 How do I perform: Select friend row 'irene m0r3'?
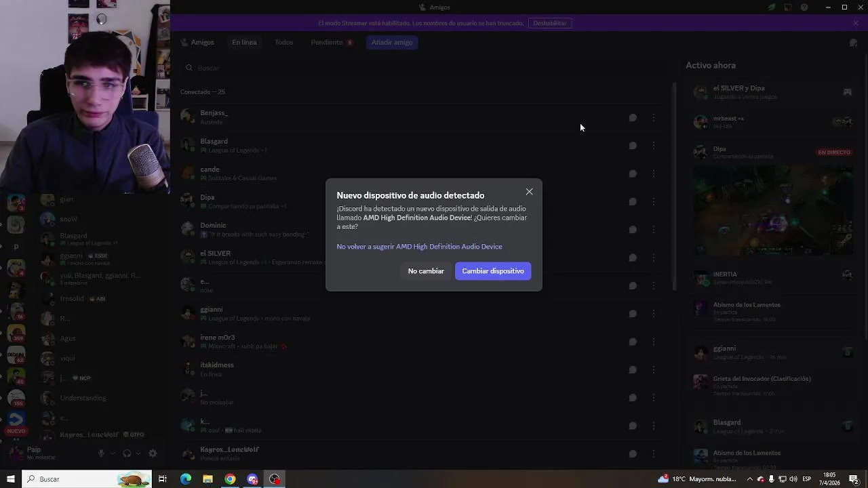click(420, 342)
